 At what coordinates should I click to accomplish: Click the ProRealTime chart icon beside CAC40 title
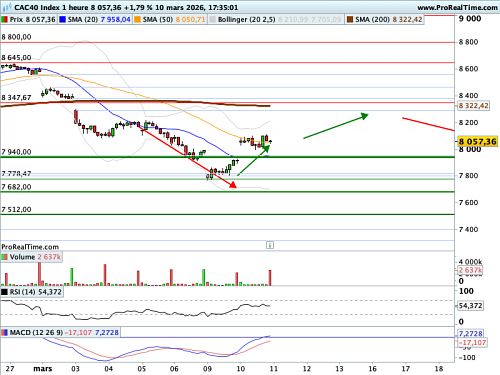coord(7,7)
